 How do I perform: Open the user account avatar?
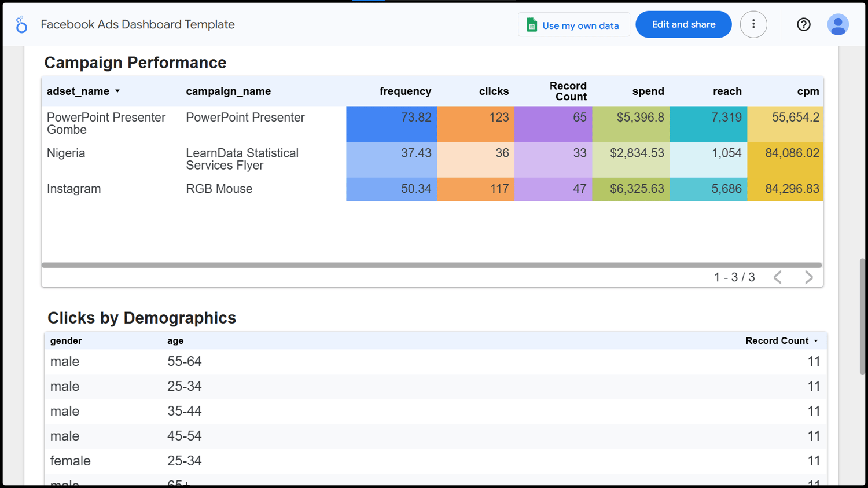point(837,24)
